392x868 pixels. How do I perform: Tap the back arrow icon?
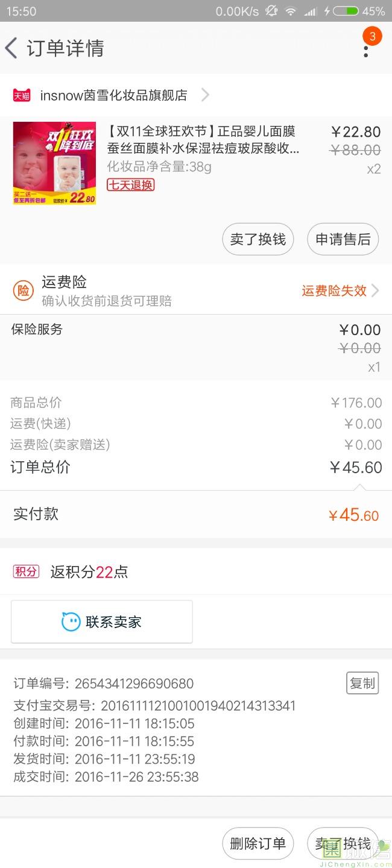[11, 48]
